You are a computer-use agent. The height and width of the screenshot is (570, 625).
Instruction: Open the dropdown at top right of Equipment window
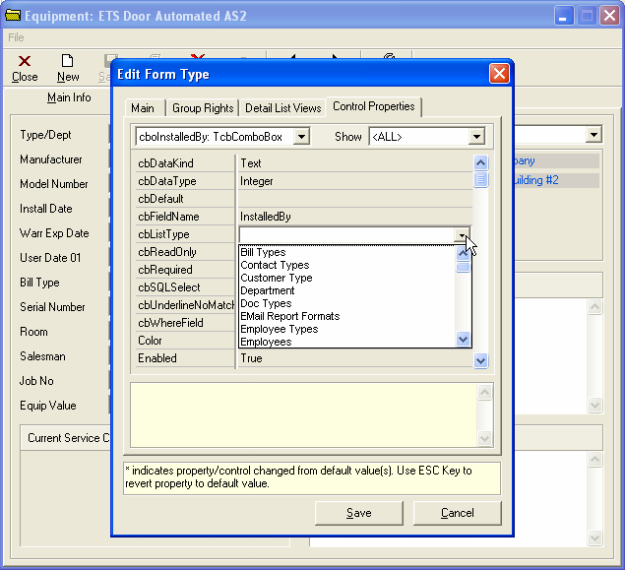[x=594, y=135]
